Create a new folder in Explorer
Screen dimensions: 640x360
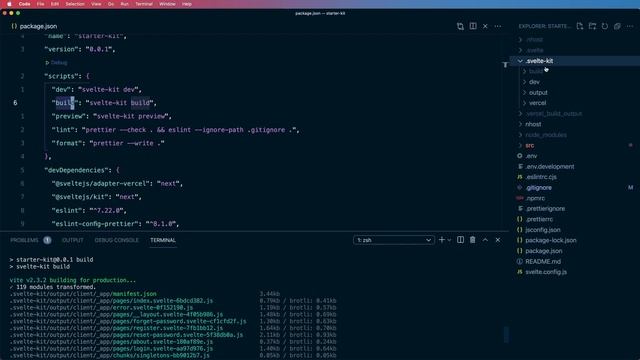[x=592, y=26]
